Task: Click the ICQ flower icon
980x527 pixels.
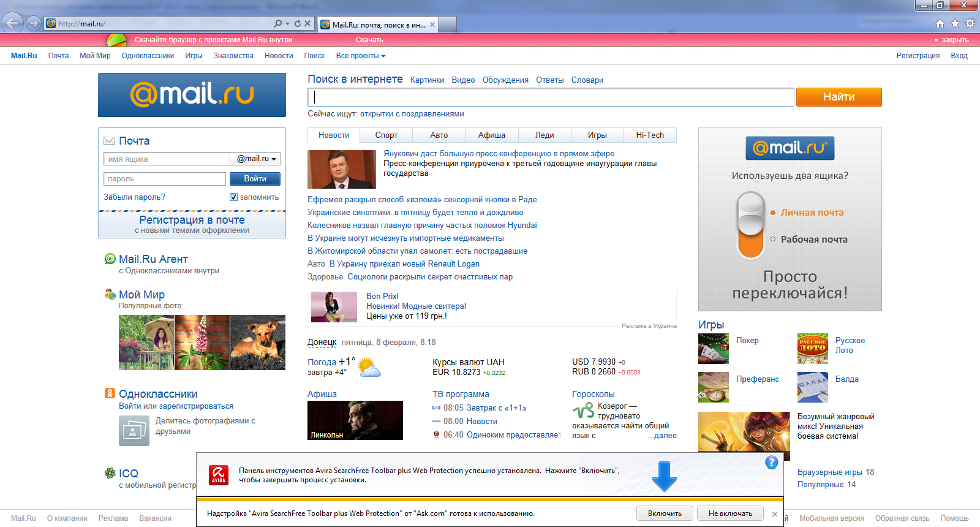Action: coord(110,473)
